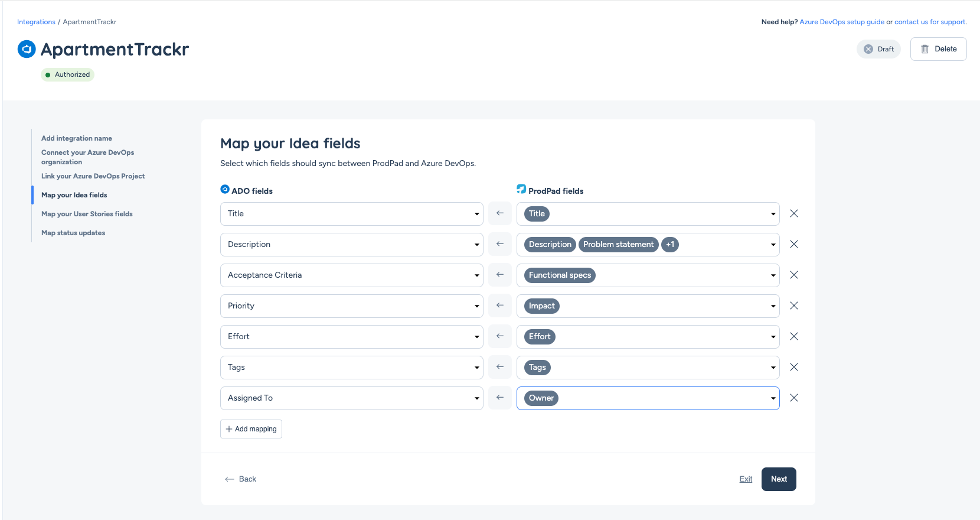Remove the Priority mapping row
This screenshot has width=980, height=520.
[x=794, y=306]
